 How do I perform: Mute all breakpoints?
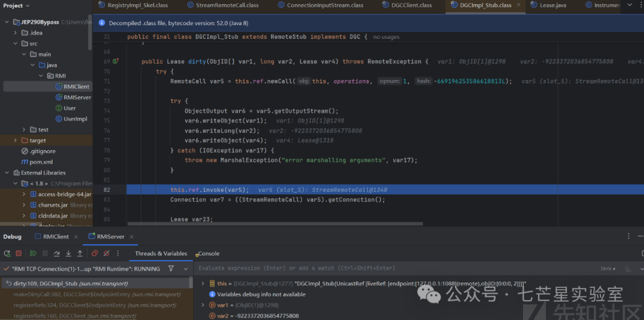(106, 253)
